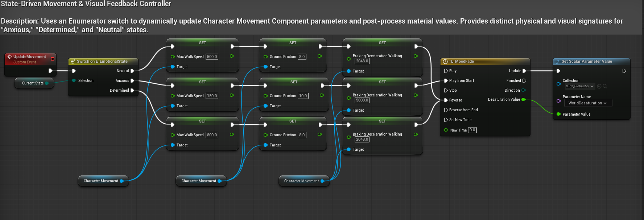This screenshot has width=644, height=220.
Task: Click the Finished exec output pin
Action: point(524,80)
